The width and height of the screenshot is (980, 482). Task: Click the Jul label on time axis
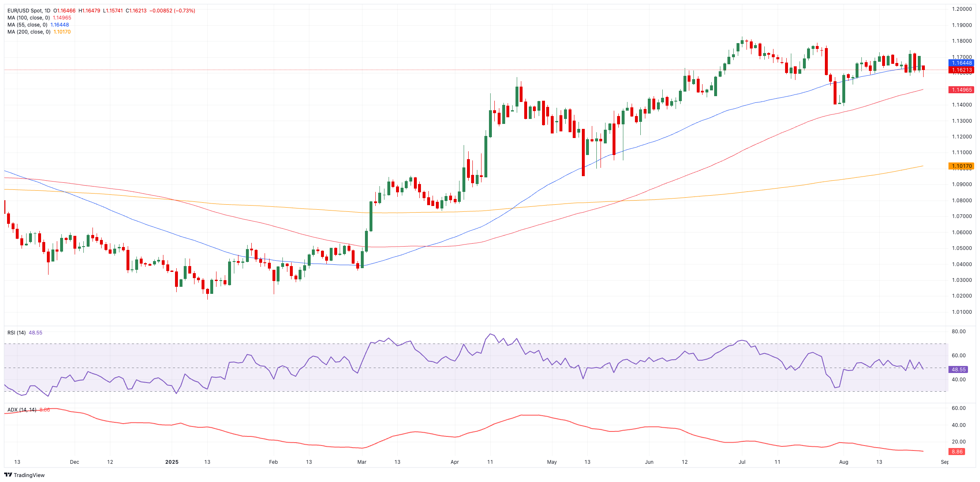(742, 462)
